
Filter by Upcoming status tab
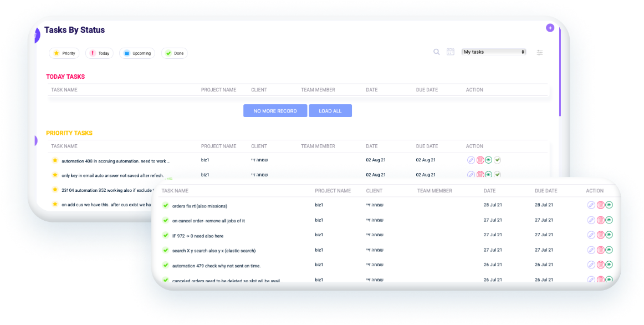point(137,53)
